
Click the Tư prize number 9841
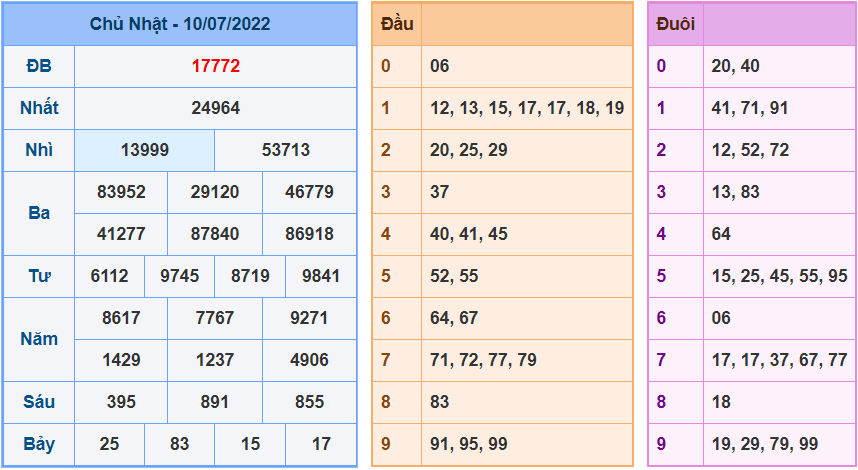click(x=321, y=276)
